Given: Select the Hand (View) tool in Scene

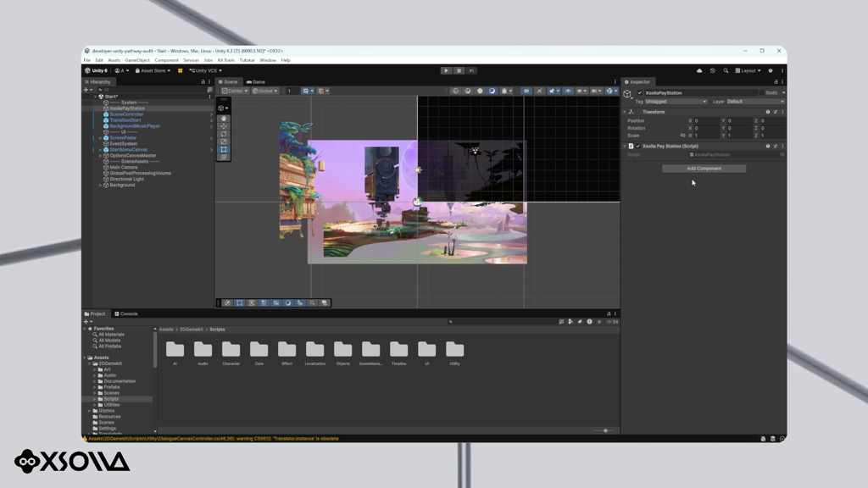Looking at the screenshot, I should click(224, 119).
